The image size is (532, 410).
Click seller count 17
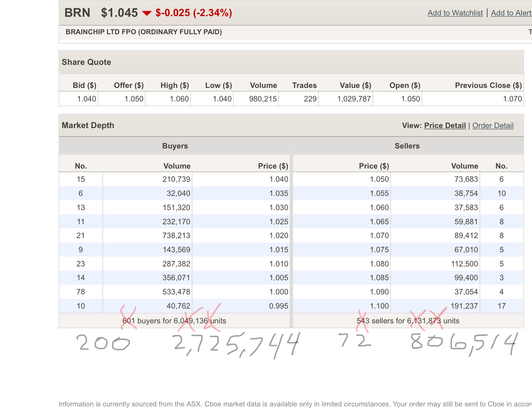(x=502, y=306)
